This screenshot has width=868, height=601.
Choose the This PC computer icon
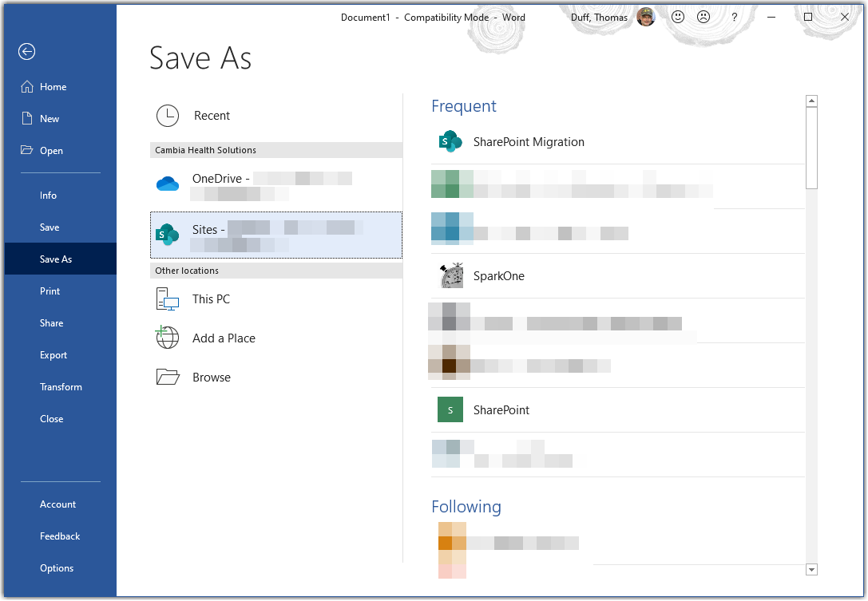click(167, 299)
